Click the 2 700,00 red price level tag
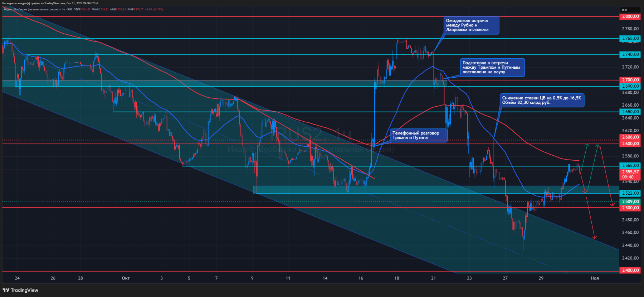The image size is (644, 297). point(630,80)
